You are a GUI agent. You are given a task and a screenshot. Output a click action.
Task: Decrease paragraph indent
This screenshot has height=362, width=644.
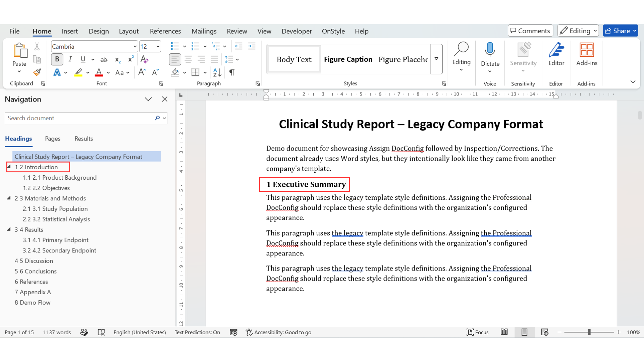click(x=238, y=46)
